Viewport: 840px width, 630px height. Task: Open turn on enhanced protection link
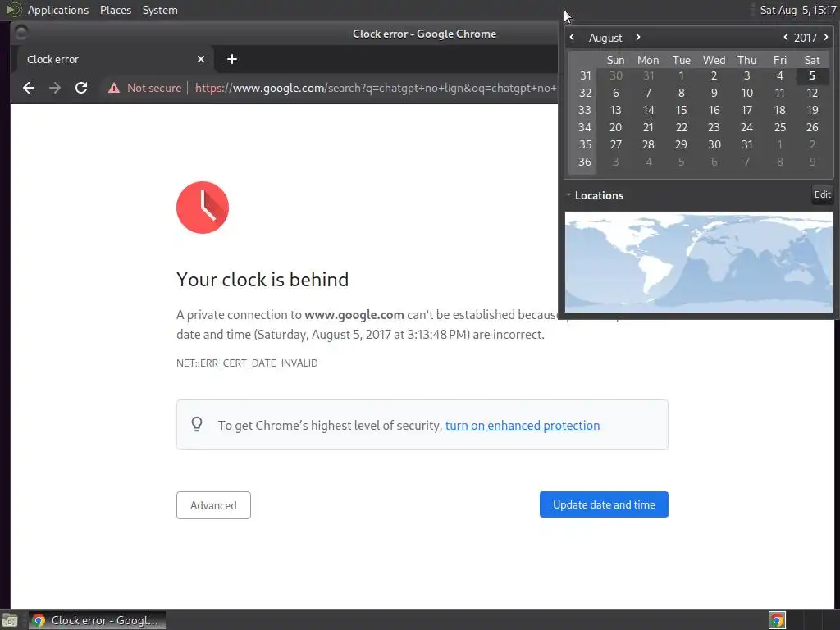523,426
